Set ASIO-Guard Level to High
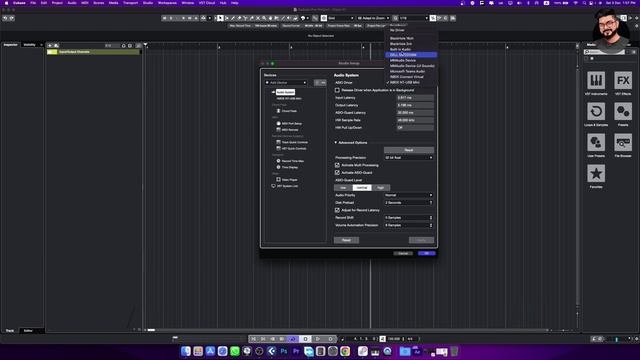The image size is (640, 360). (380, 188)
